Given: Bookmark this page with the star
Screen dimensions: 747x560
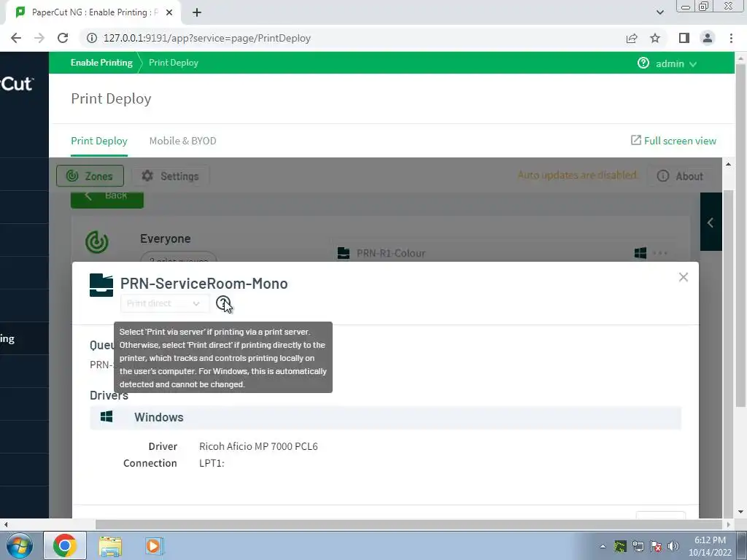Looking at the screenshot, I should pyautogui.click(x=655, y=38).
